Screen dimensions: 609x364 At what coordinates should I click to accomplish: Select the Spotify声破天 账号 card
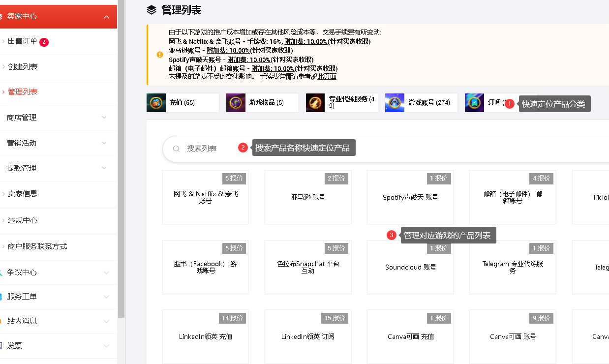click(410, 197)
